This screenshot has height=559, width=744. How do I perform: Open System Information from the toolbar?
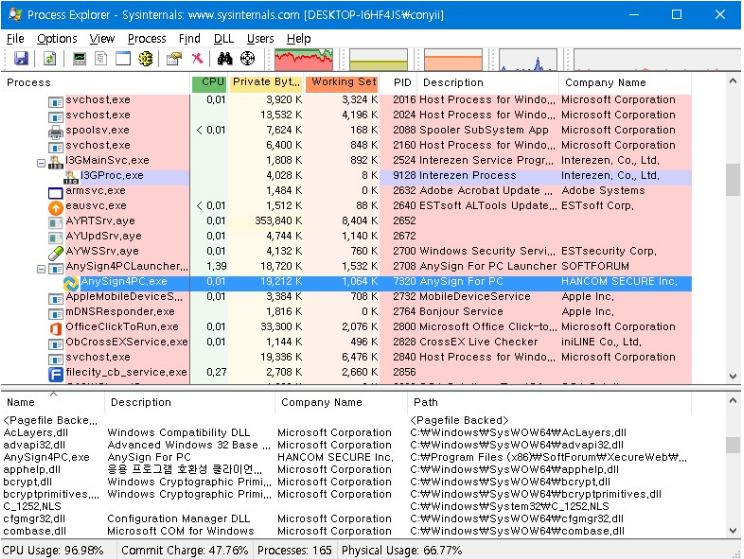point(80,59)
